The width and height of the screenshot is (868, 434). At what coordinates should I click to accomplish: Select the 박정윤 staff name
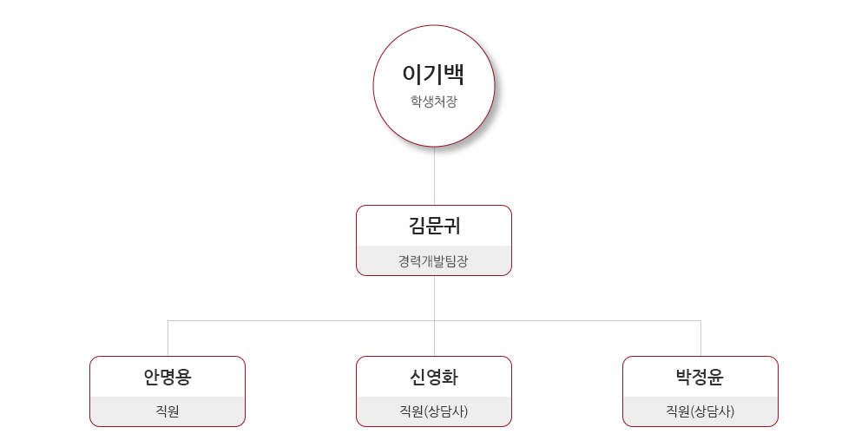[x=700, y=377]
